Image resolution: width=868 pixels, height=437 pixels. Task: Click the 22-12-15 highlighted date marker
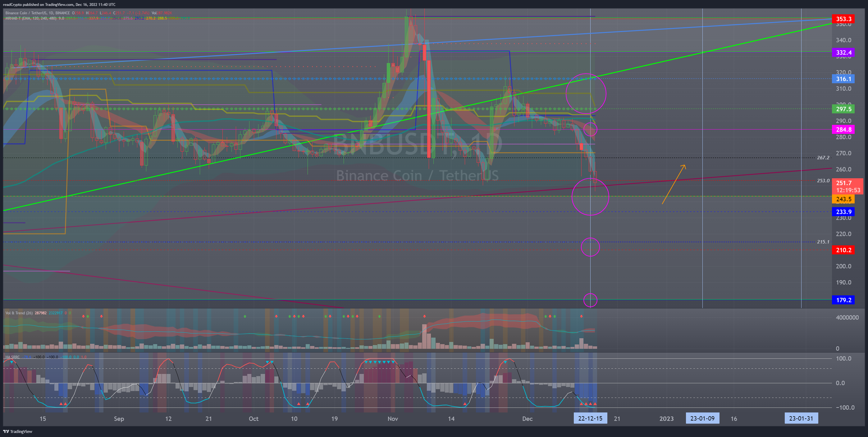click(x=590, y=418)
